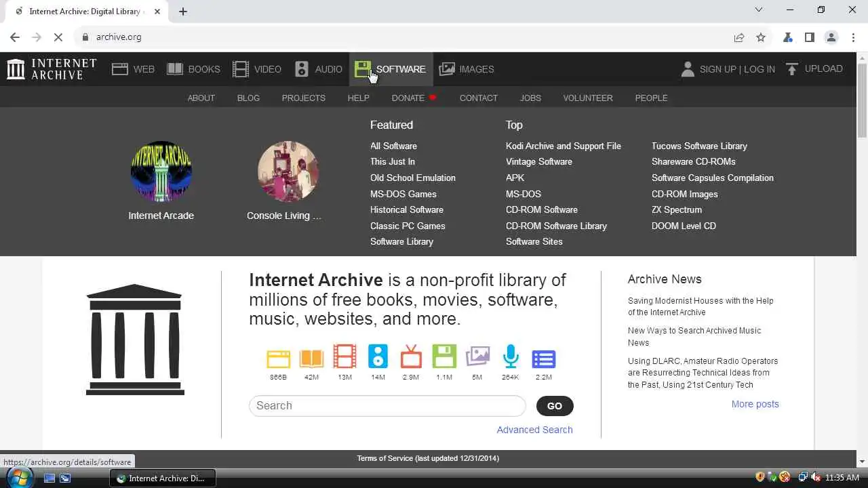Open Kodi Archive and Support File link
868x488 pixels.
click(x=564, y=146)
